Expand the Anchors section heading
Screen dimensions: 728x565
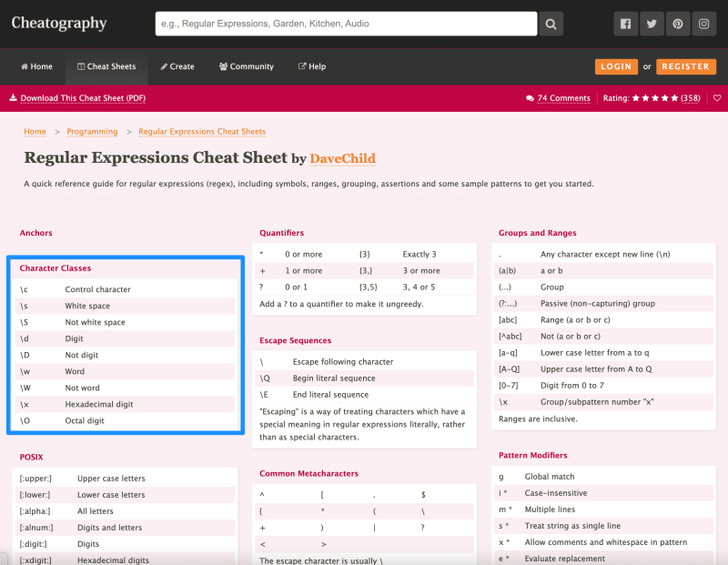pos(35,233)
